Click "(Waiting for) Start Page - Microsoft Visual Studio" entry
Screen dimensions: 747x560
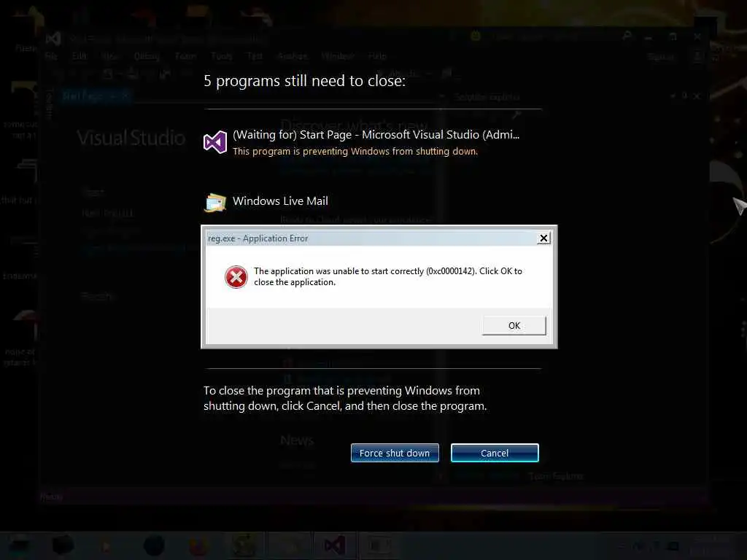click(376, 135)
